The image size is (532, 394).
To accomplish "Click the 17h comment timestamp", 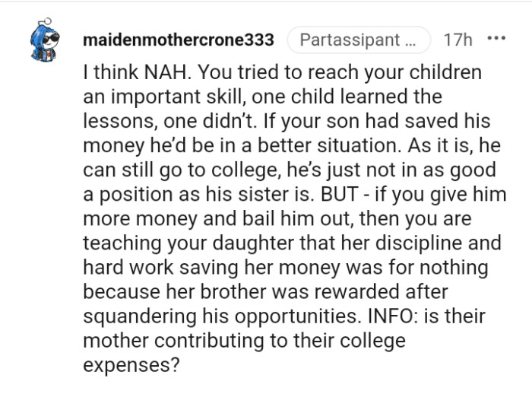I will pos(457,40).
